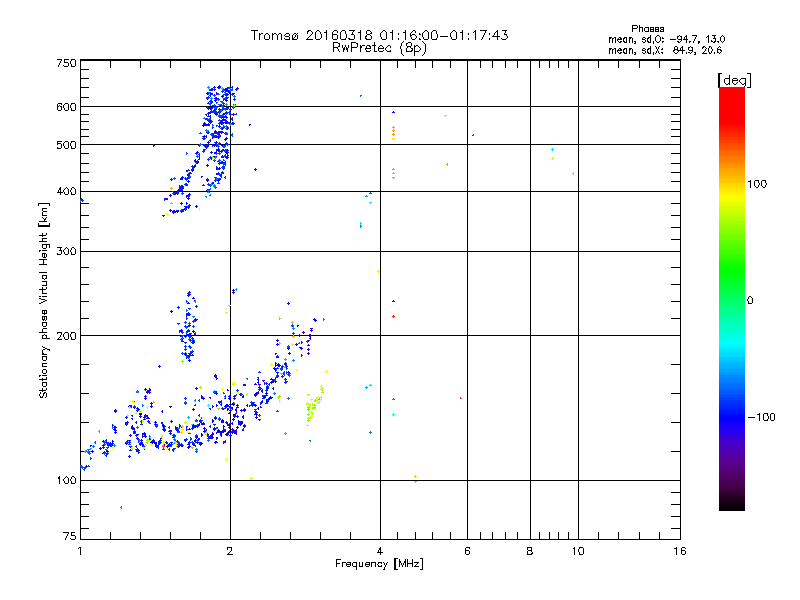Click the 'Phases' heading at top right
The height and width of the screenshot is (600, 800).
(647, 29)
